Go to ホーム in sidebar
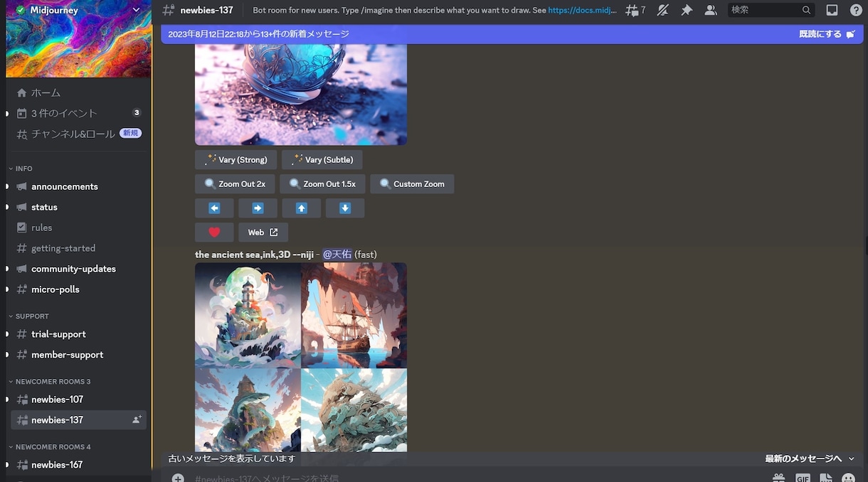 (78, 92)
